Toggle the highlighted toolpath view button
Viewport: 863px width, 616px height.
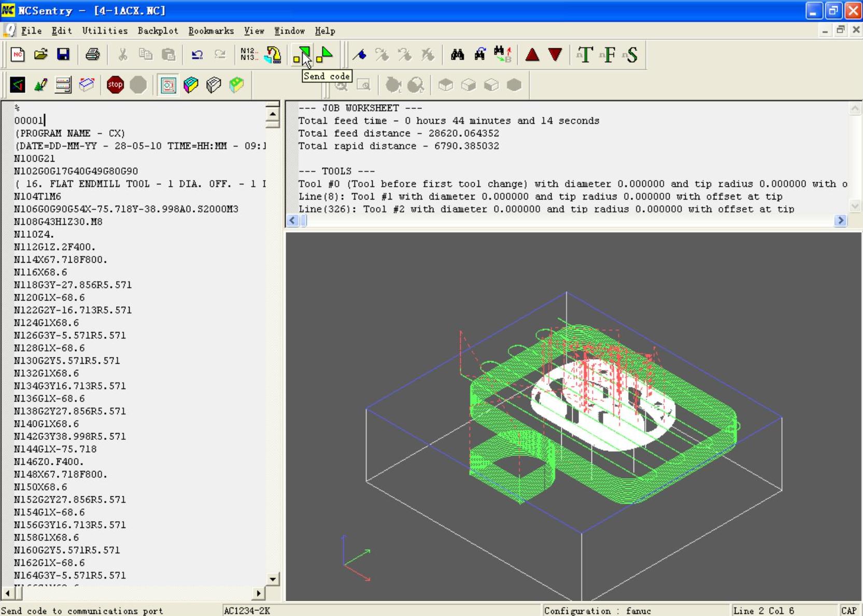168,84
